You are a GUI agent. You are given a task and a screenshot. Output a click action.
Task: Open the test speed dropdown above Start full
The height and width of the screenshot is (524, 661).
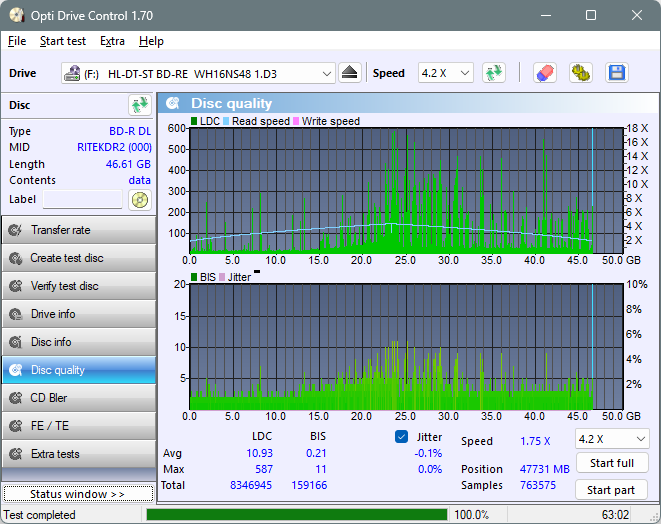(611, 439)
